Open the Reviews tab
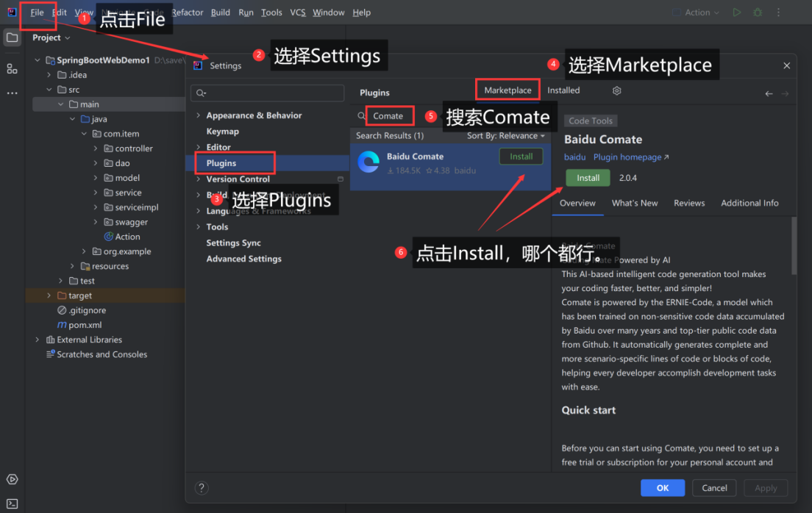This screenshot has height=513, width=812. point(689,203)
